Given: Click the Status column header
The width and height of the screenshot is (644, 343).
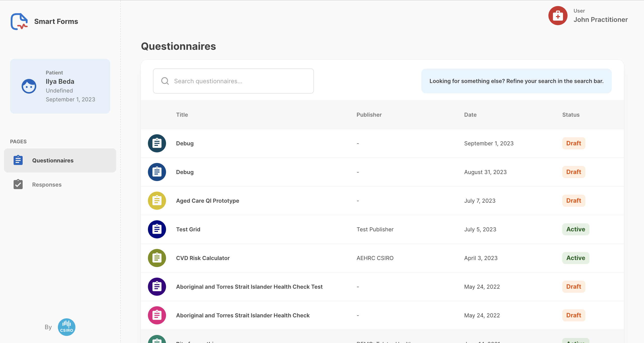Looking at the screenshot, I should (x=571, y=115).
